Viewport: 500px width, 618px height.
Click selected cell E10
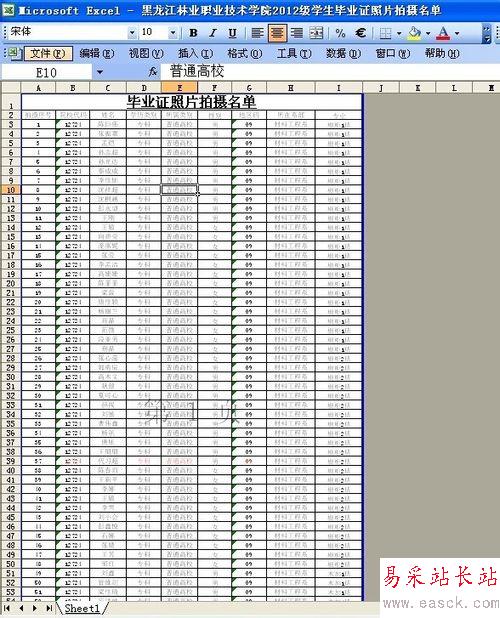click(x=179, y=190)
